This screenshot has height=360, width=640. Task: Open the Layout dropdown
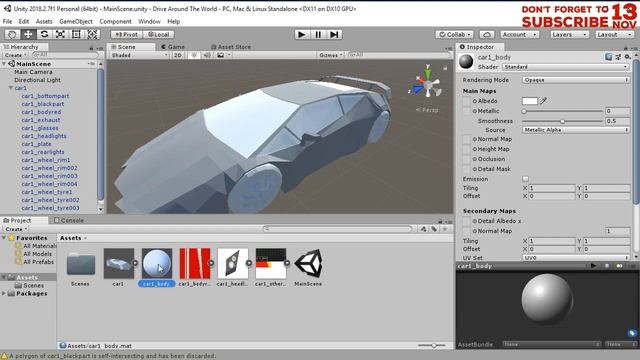(x=614, y=35)
